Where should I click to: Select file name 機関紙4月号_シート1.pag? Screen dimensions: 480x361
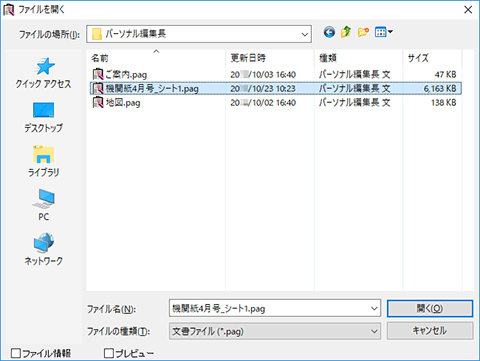[152, 88]
